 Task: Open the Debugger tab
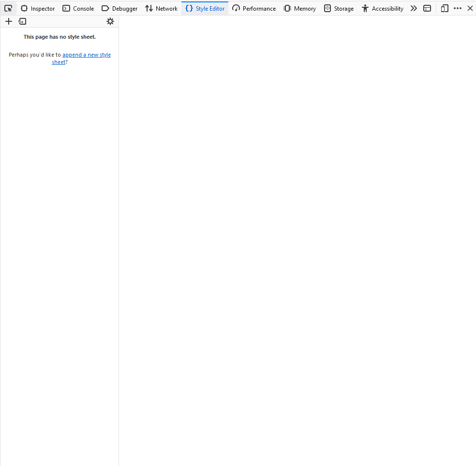(x=119, y=9)
